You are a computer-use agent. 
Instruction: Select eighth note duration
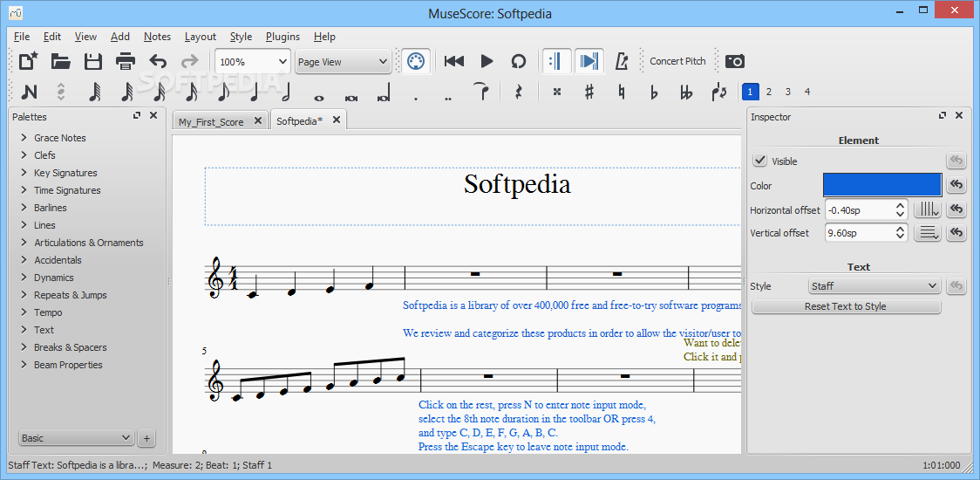click(222, 92)
